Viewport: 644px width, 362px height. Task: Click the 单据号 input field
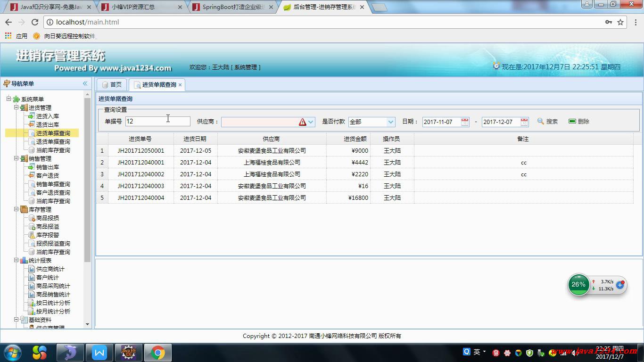[157, 122]
